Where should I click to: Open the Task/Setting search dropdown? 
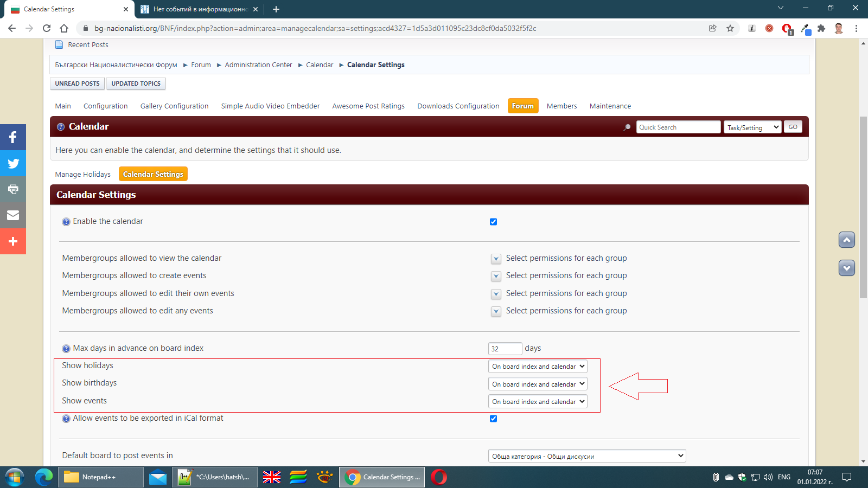coord(752,127)
